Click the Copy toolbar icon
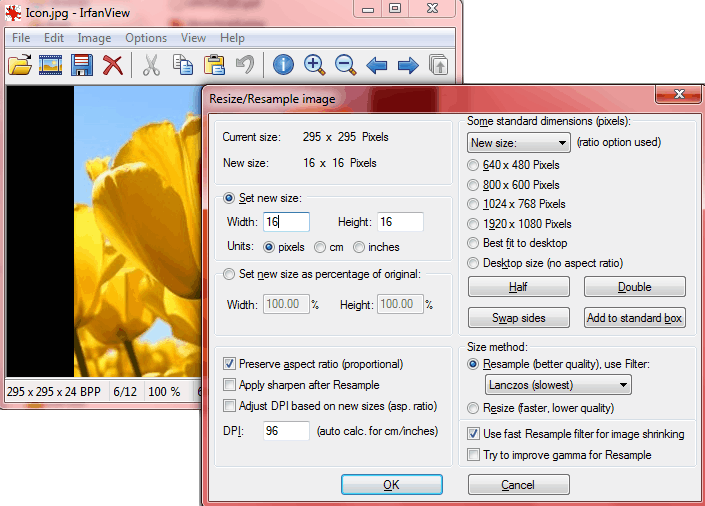The width and height of the screenshot is (705, 506). pyautogui.click(x=183, y=66)
